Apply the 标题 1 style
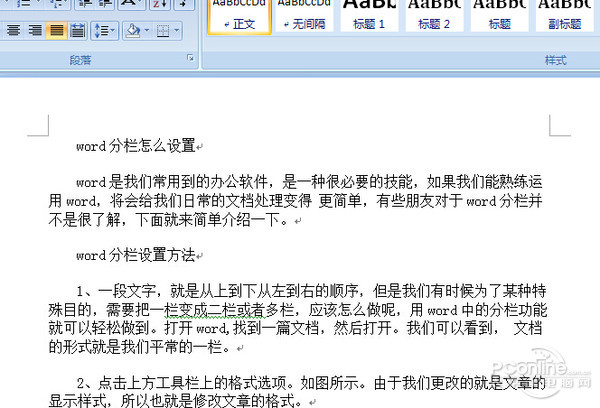This screenshot has height=408, width=600. click(369, 16)
